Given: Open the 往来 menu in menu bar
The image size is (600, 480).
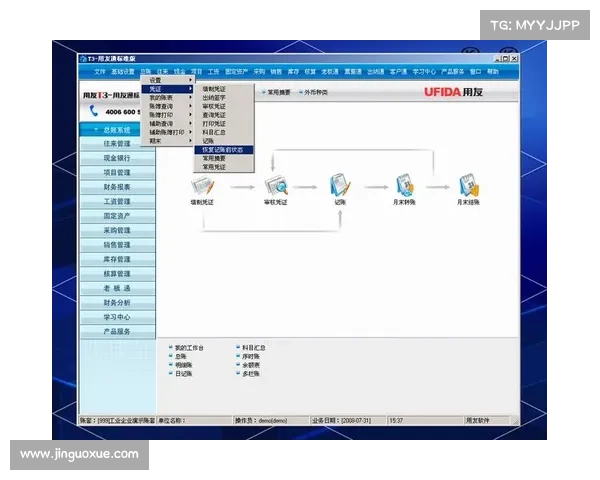Looking at the screenshot, I should click(x=163, y=72).
